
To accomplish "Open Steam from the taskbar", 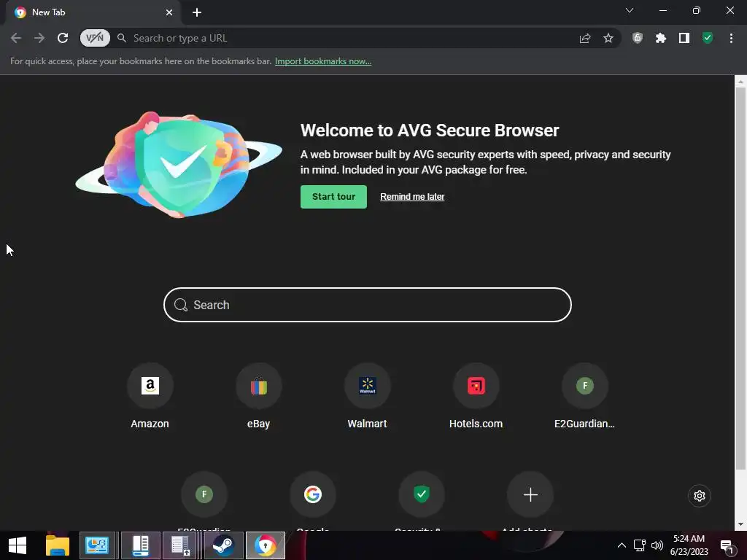I will click(223, 545).
